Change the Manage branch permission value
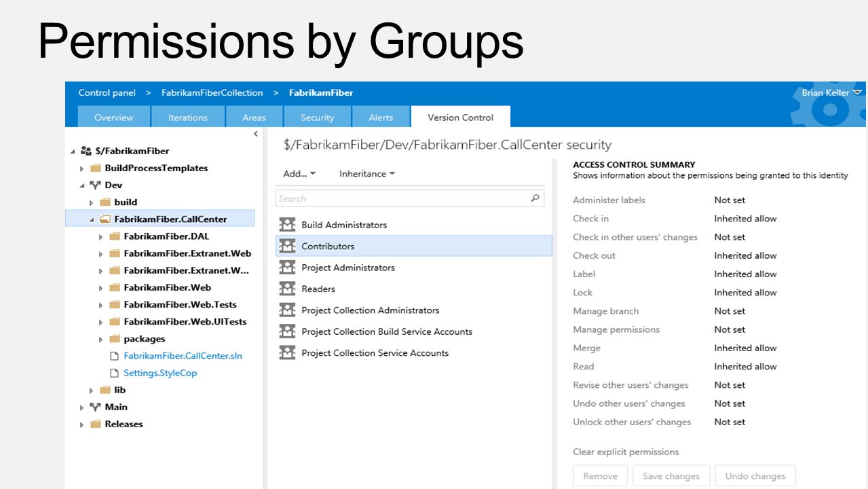Viewport: 868px width, 489px height. coord(730,311)
